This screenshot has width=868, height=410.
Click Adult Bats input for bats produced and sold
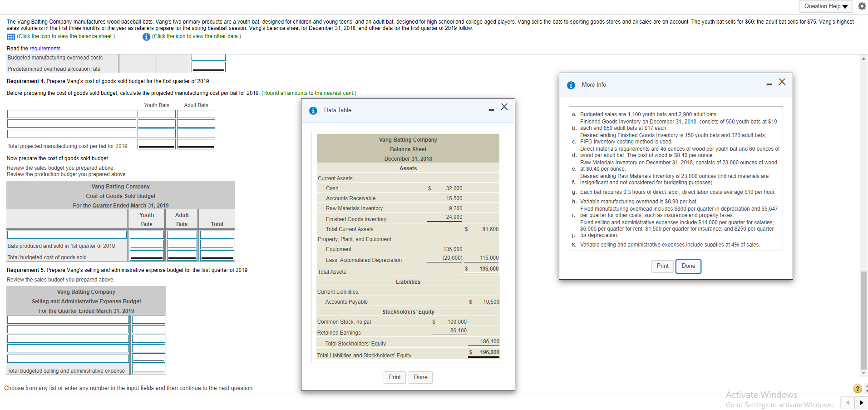point(182,244)
